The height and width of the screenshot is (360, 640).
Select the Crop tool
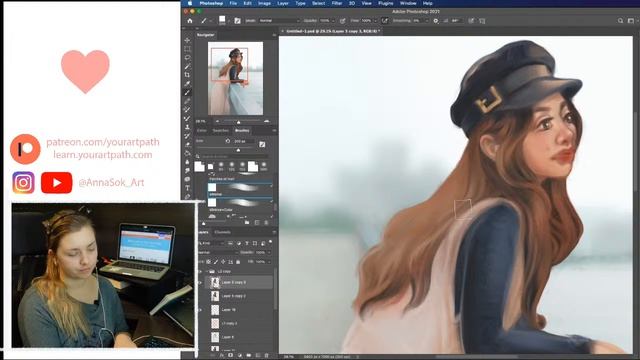(x=187, y=75)
